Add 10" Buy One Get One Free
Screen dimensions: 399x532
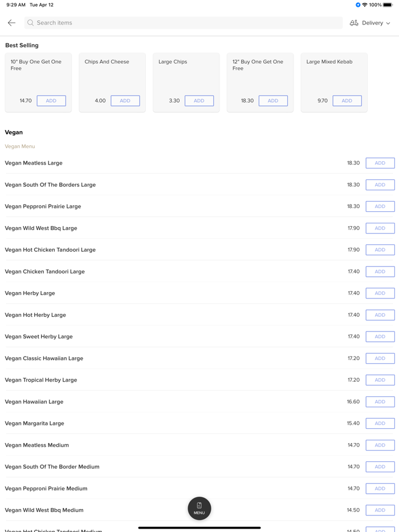point(51,101)
